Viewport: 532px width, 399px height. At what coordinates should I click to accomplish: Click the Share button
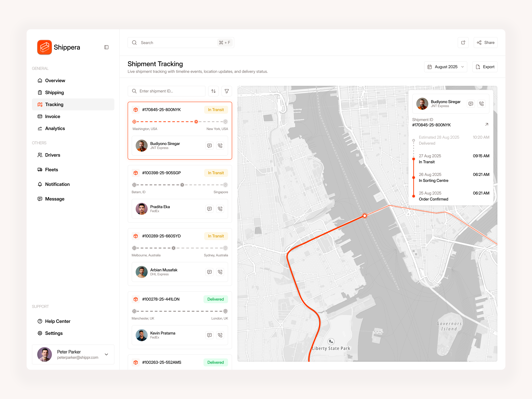[x=485, y=43]
